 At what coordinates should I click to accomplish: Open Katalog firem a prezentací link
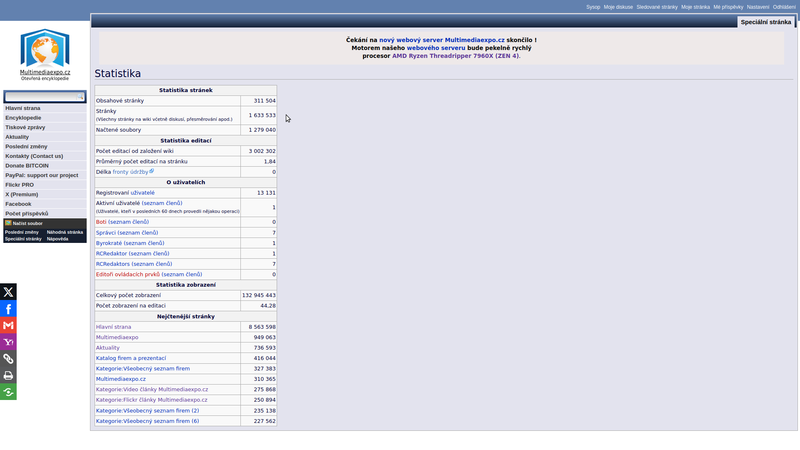click(x=130, y=357)
